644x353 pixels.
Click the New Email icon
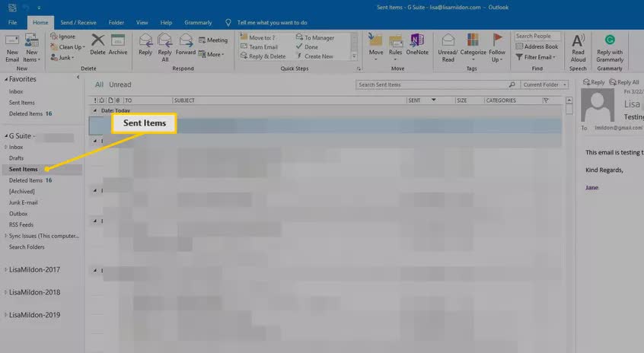click(12, 40)
